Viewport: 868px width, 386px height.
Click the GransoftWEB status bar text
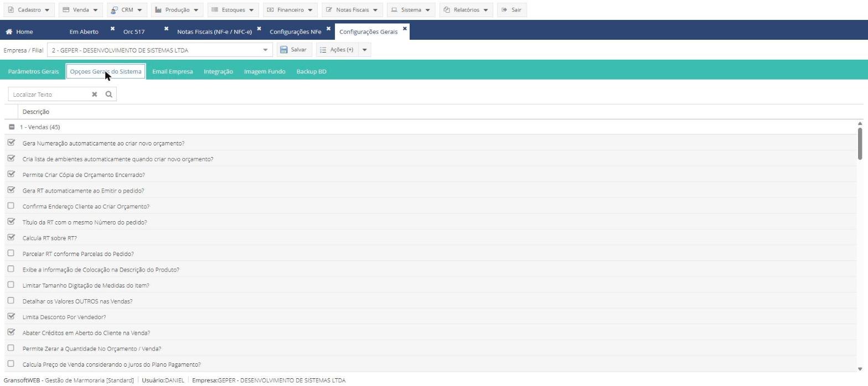coord(69,380)
